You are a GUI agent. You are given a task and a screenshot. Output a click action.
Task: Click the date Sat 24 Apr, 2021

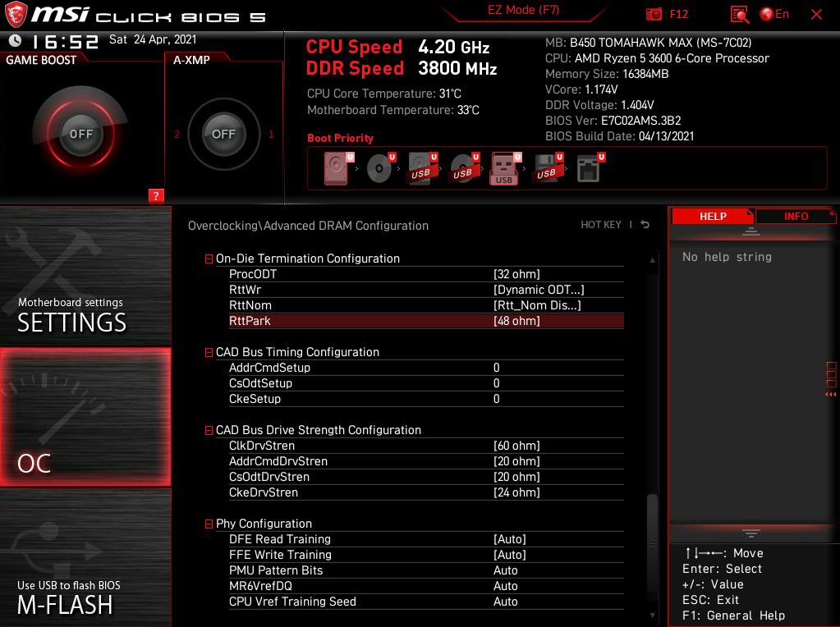pyautogui.click(x=153, y=39)
